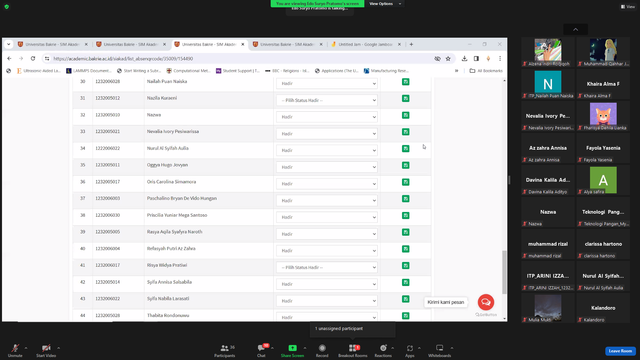Open status dropdown for Nevalia Ivory Pesiwarissa
640x360 pixels.
pos(327,133)
